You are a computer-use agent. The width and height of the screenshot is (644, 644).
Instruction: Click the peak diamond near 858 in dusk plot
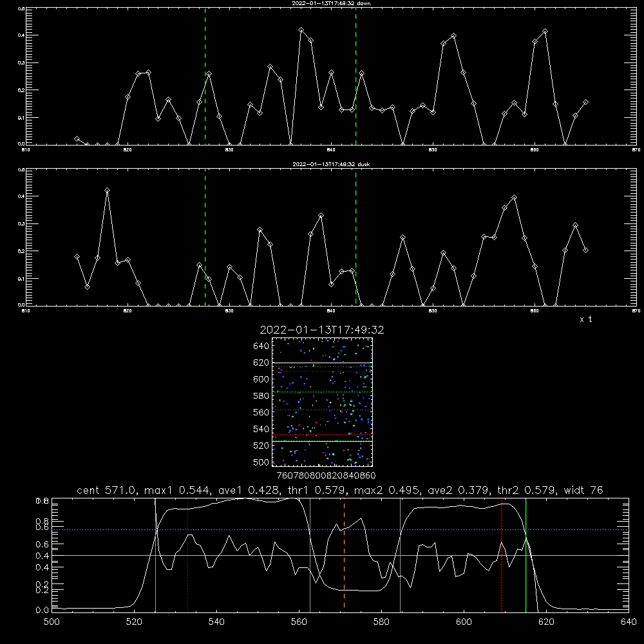514,198
